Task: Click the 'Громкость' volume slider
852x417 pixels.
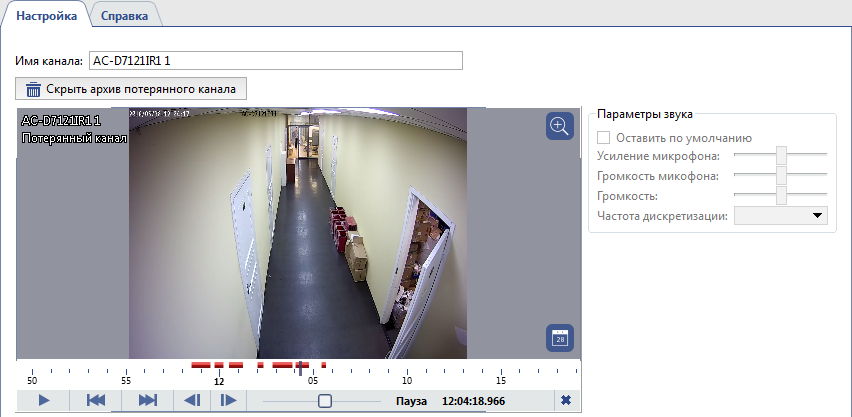Action: point(782,195)
